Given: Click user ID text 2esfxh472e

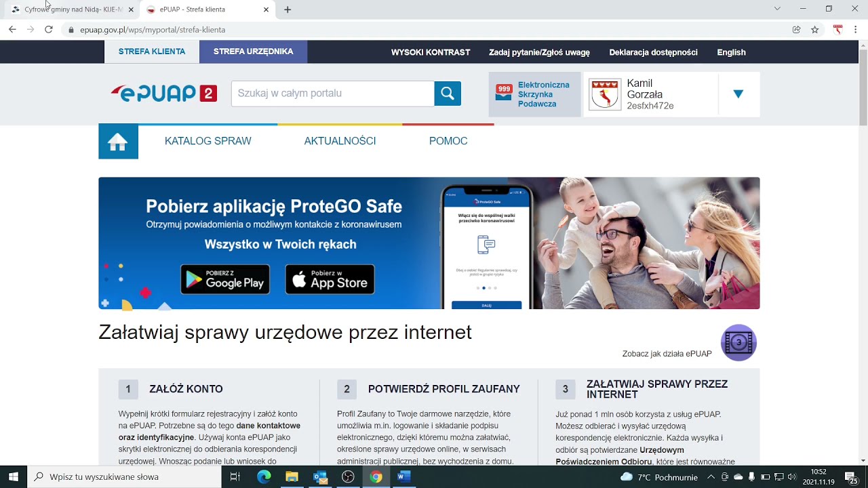Looking at the screenshot, I should 650,106.
